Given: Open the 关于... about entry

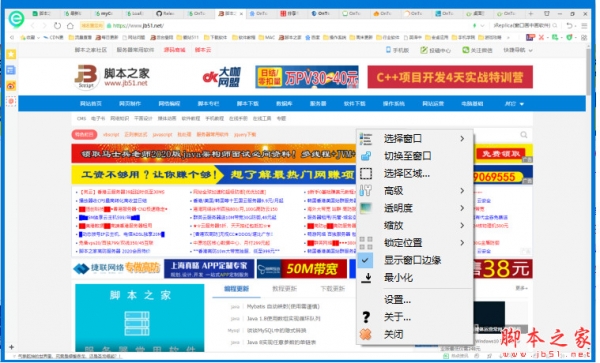Looking at the screenshot, I should click(414, 317).
